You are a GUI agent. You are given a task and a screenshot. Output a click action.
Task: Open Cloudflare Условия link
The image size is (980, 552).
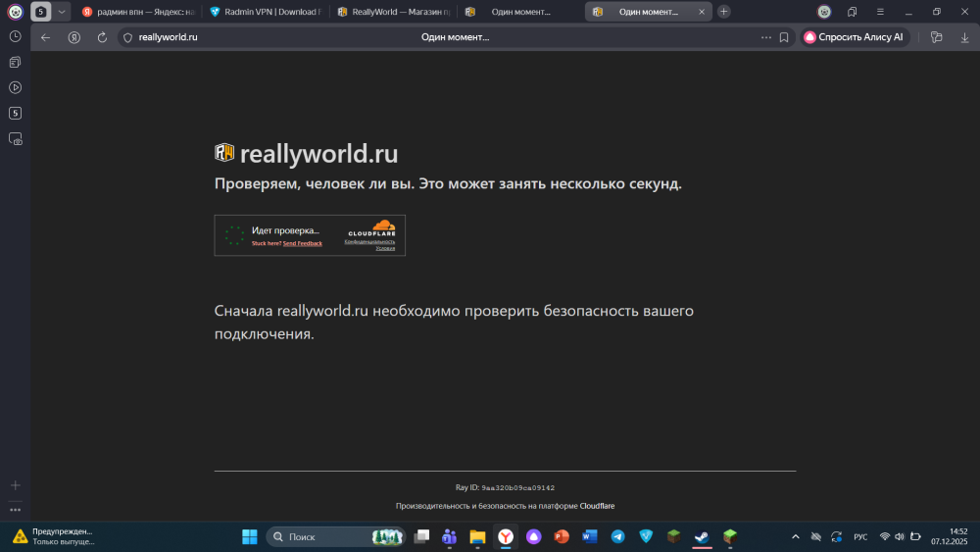click(385, 248)
